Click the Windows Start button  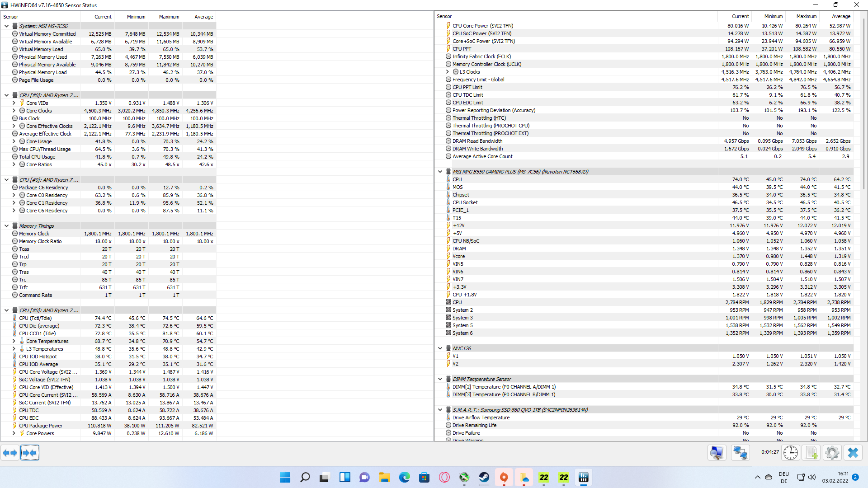(x=285, y=477)
